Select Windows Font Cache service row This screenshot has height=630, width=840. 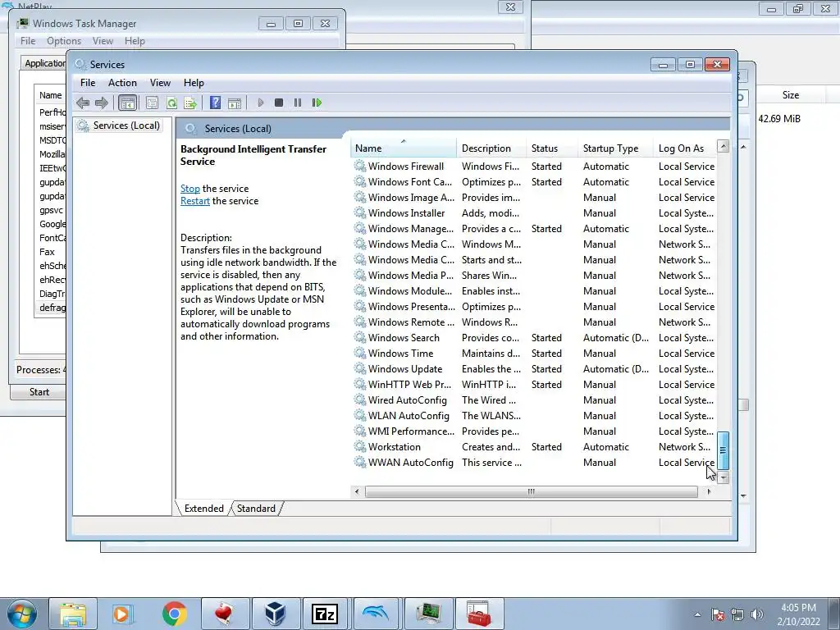(534, 182)
